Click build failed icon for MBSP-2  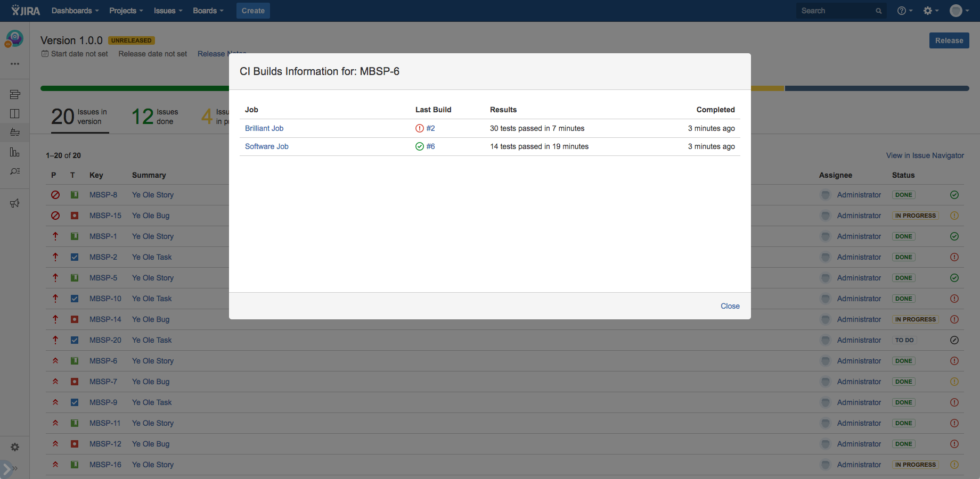coord(954,257)
